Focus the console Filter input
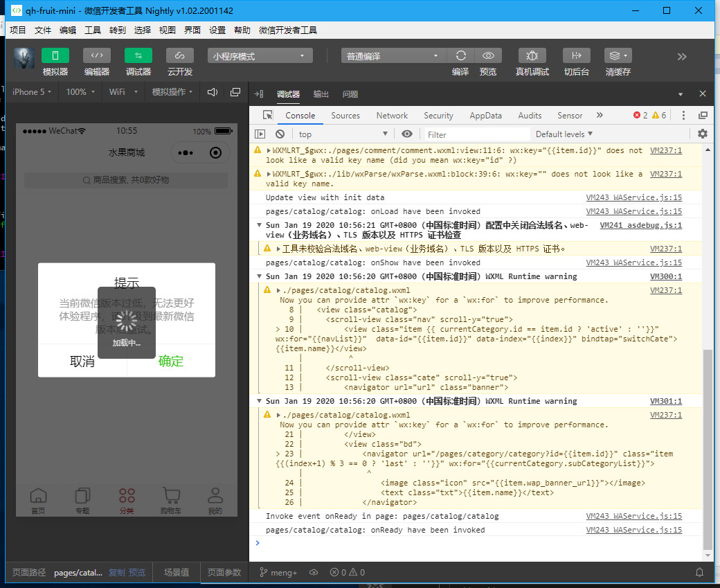Screen dimensions: 720x588 coord(476,134)
